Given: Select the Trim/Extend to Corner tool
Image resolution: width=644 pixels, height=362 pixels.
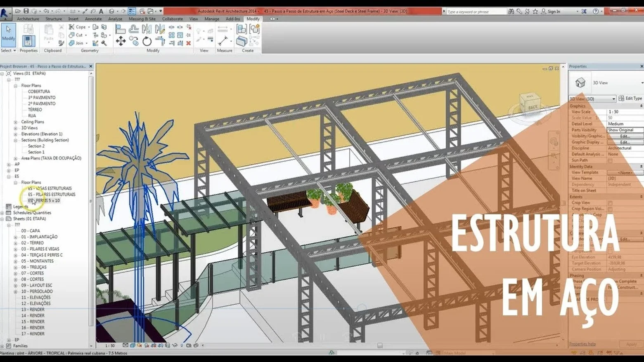Looking at the screenshot, I should point(160,41).
